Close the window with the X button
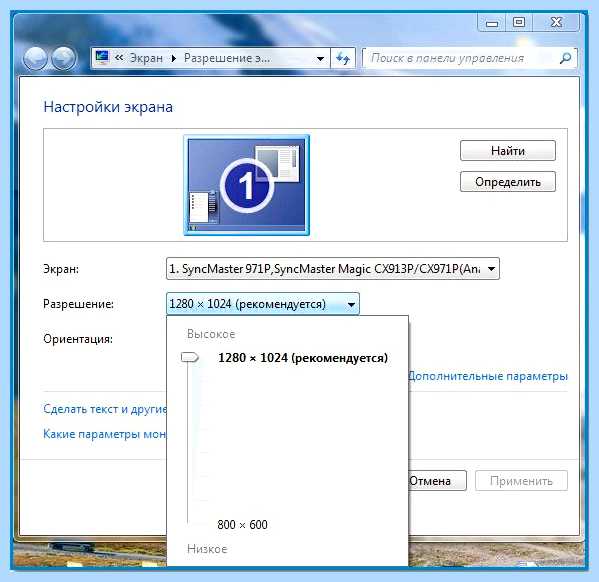This screenshot has width=599, height=582. coord(556,23)
